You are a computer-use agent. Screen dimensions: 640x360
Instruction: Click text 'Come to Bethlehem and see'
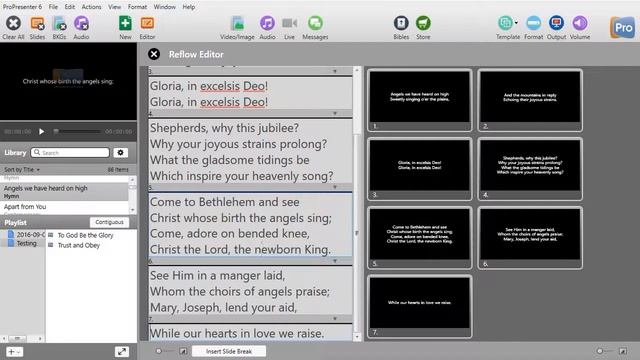[224, 202]
